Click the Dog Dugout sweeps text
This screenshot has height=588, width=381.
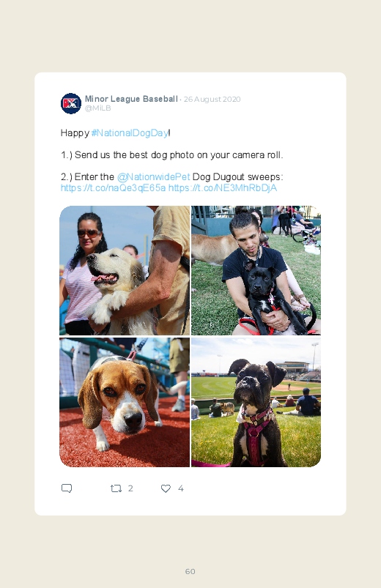point(237,176)
